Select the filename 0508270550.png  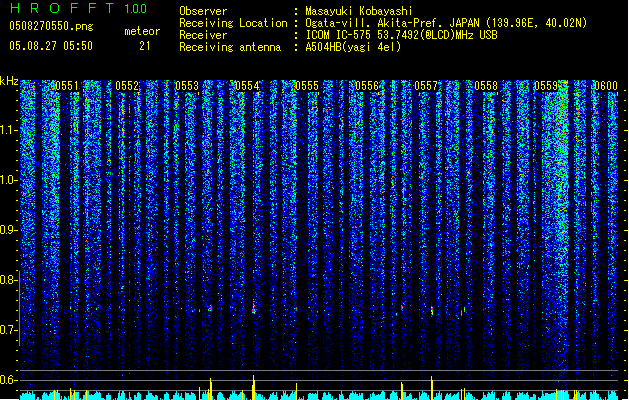[51, 26]
